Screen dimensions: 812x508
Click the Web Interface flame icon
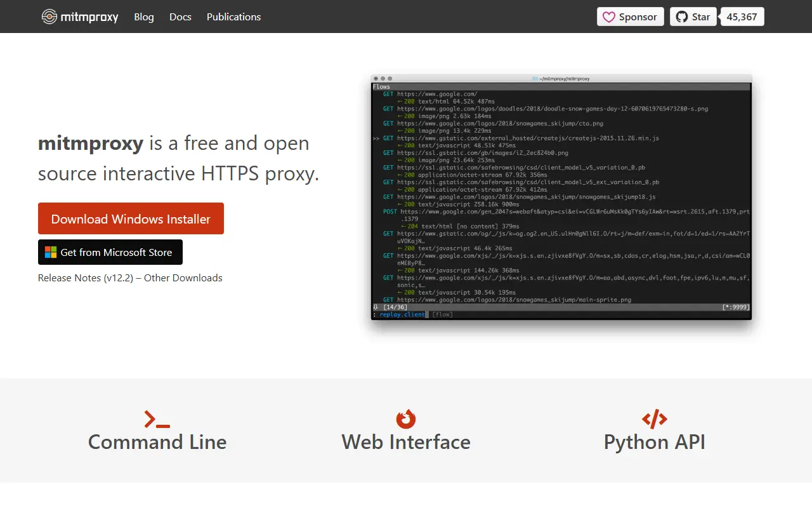[406, 419]
